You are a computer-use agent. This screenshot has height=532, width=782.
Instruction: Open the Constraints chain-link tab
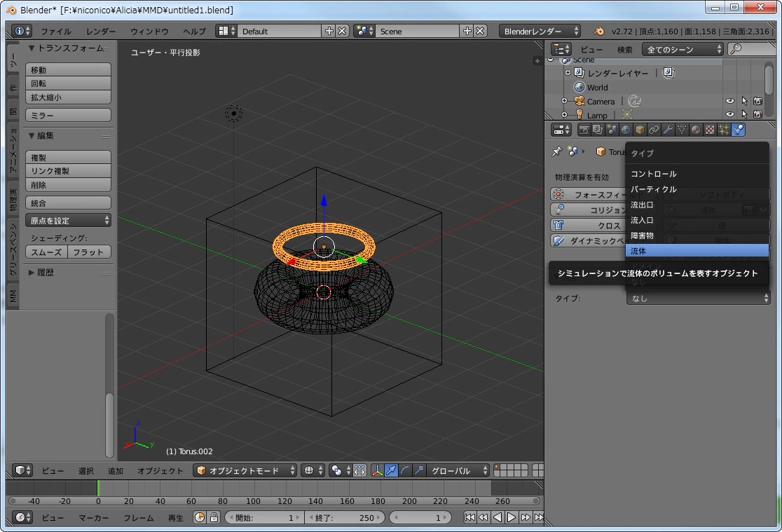(653, 130)
